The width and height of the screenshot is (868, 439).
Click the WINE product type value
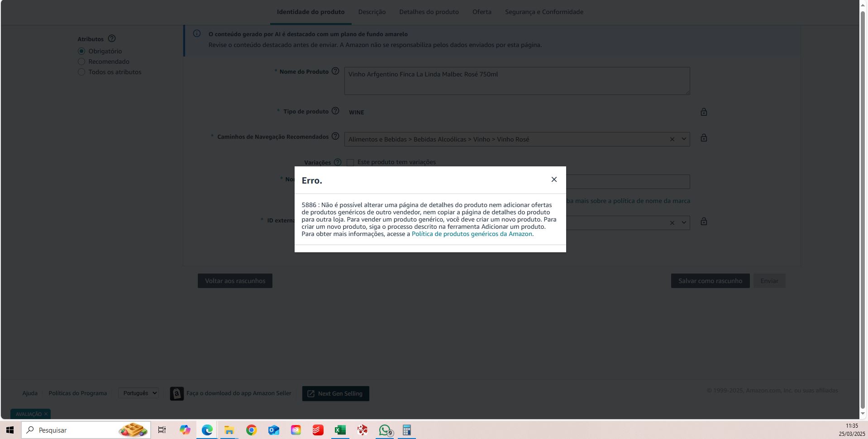click(x=356, y=112)
